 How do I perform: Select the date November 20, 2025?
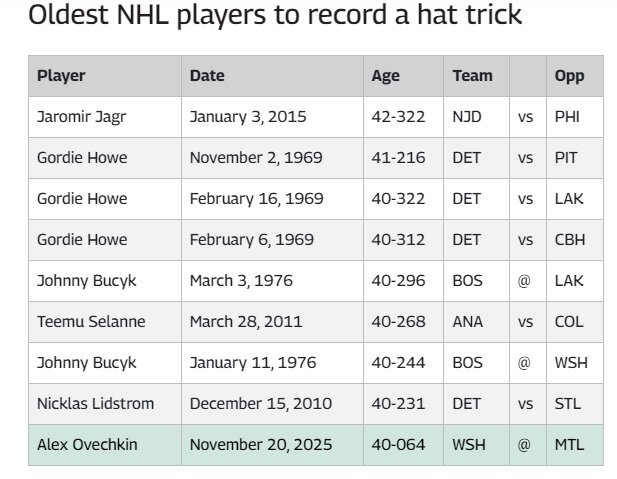point(261,445)
